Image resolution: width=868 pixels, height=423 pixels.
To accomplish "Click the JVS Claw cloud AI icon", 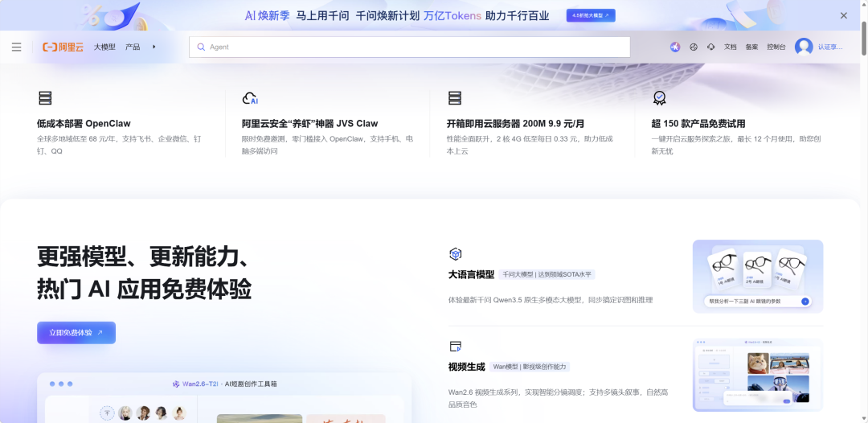I will [x=250, y=98].
